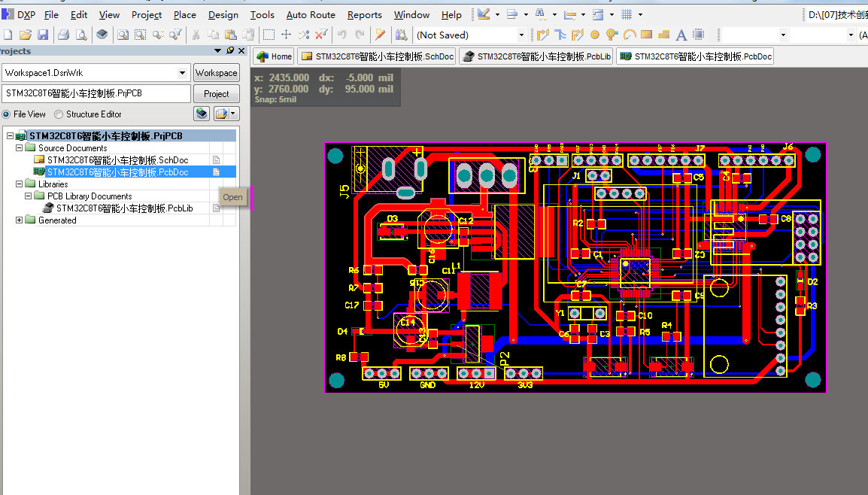Open the Browse Component Libraries icon
The height and width of the screenshot is (495, 868).
pos(402,35)
